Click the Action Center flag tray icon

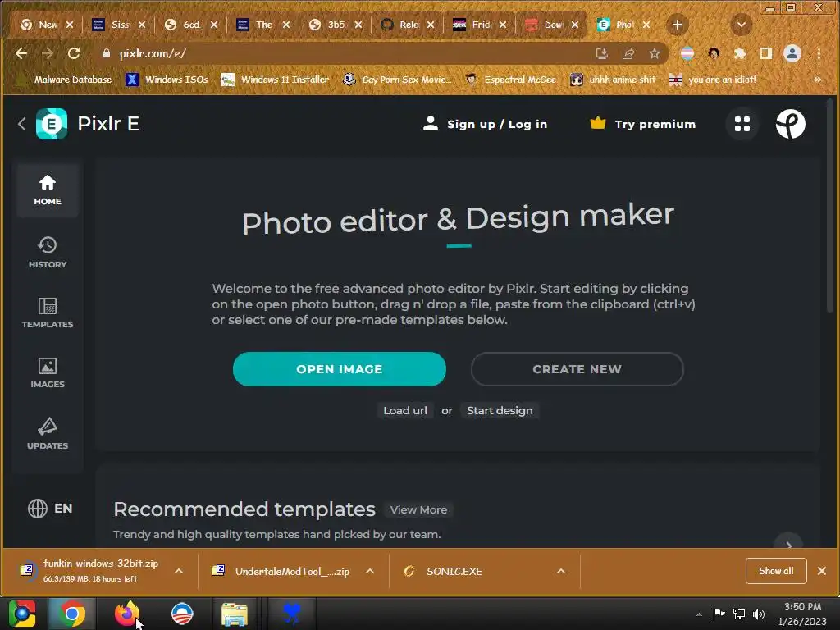point(719,614)
